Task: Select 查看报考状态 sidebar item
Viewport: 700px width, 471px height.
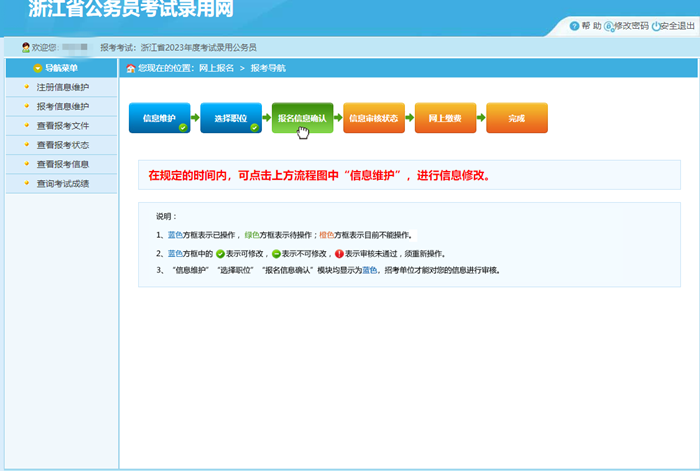Action: 62,145
